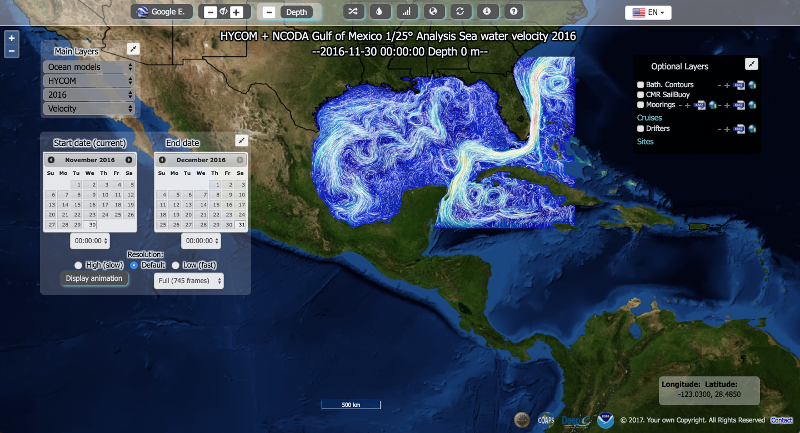Open the help question mark icon
800x433 pixels.
click(x=514, y=12)
